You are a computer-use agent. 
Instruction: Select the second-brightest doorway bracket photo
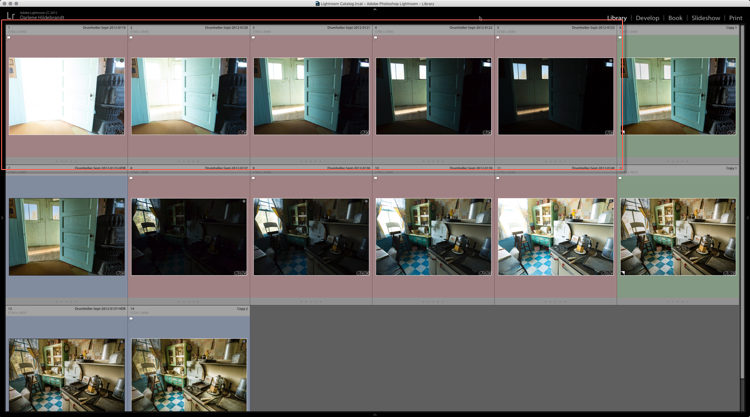[189, 96]
